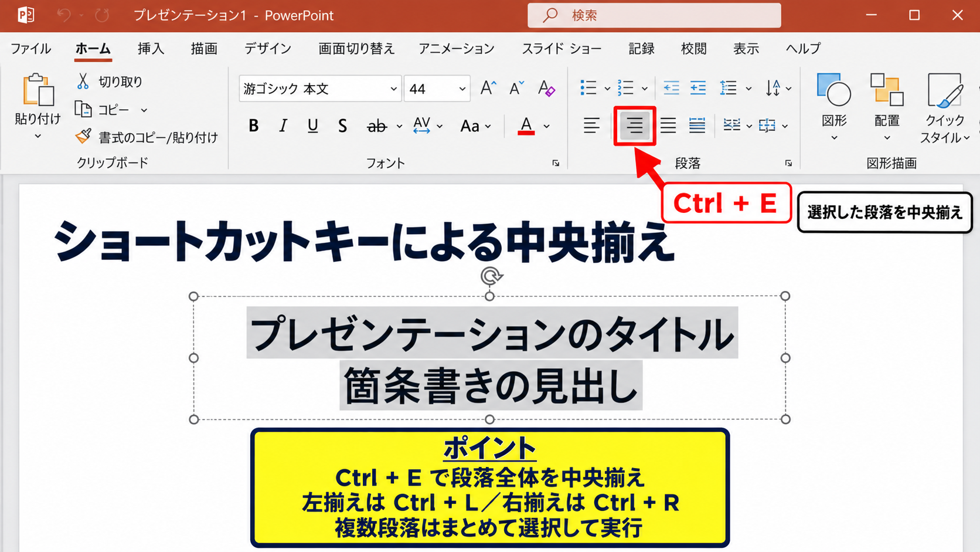Open the font name dropdown 游ゴシック 本文
This screenshot has height=552, width=980.
pyautogui.click(x=394, y=89)
